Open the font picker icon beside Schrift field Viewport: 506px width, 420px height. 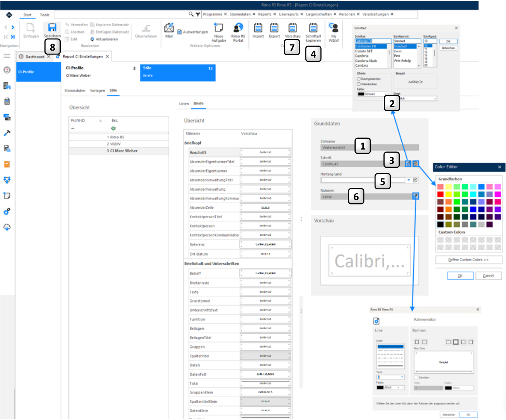[408, 164]
